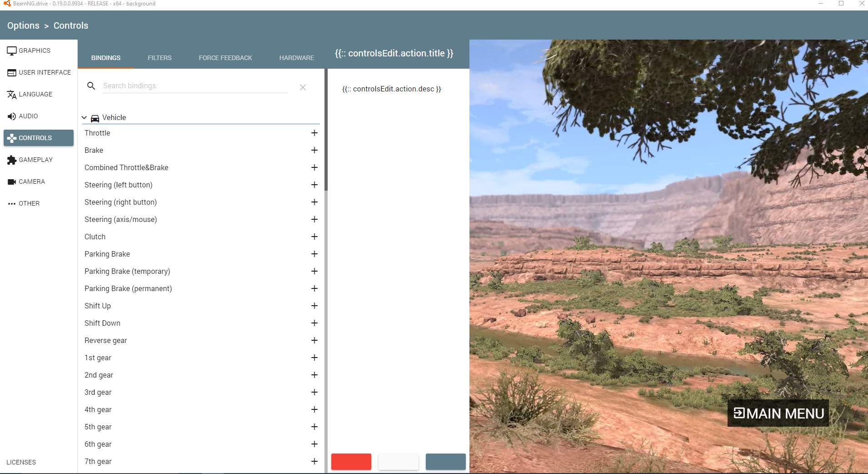This screenshot has height=474, width=868.
Task: Click the Audio speaker icon
Action: tap(12, 116)
